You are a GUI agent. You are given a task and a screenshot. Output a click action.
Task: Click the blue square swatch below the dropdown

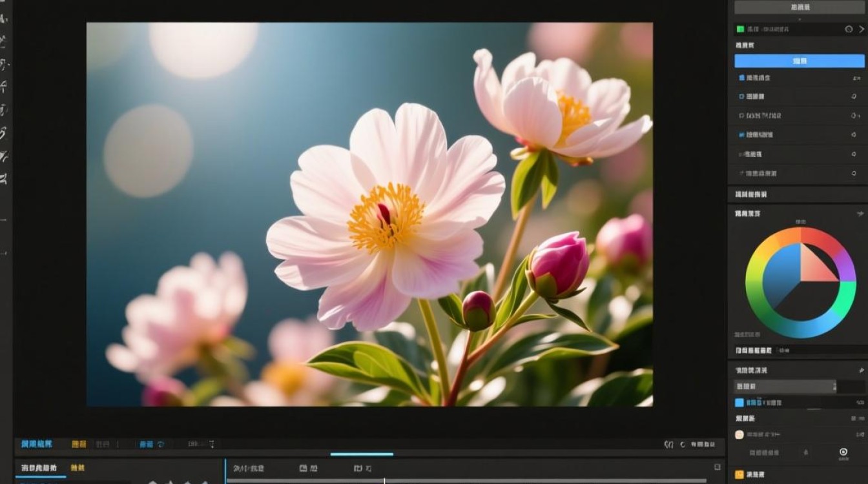coord(739,403)
